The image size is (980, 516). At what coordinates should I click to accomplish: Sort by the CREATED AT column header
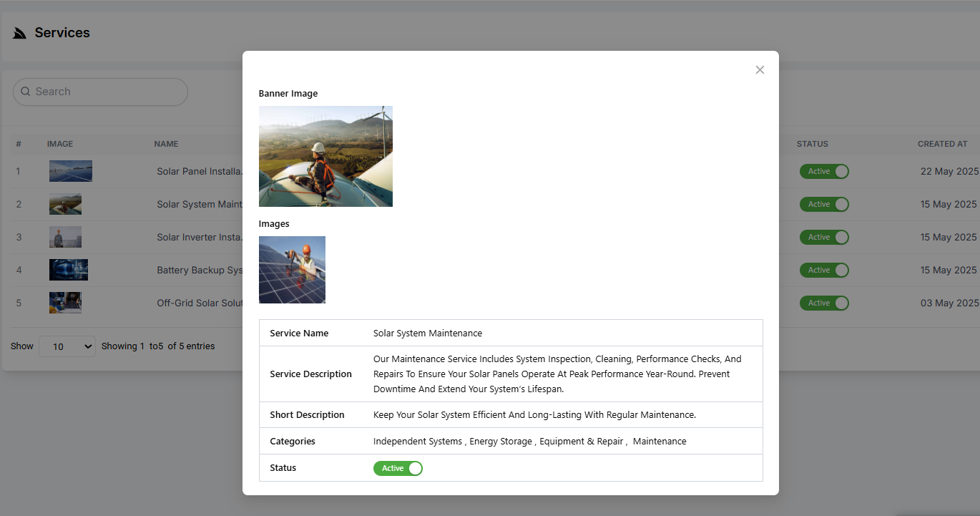click(x=942, y=144)
